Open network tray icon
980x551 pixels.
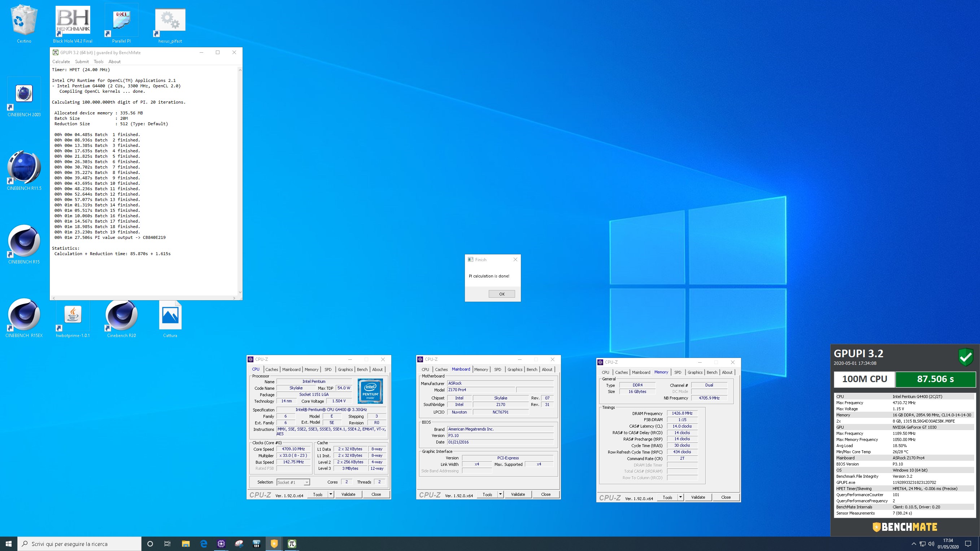click(923, 544)
